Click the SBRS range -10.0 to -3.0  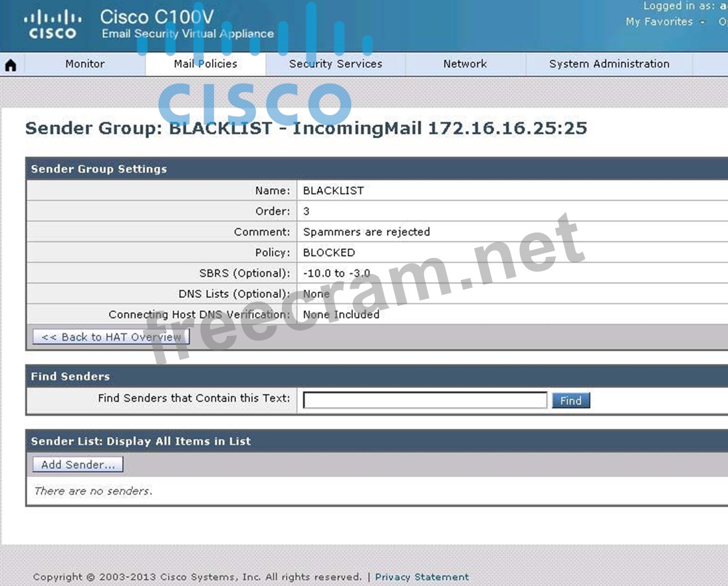(336, 273)
